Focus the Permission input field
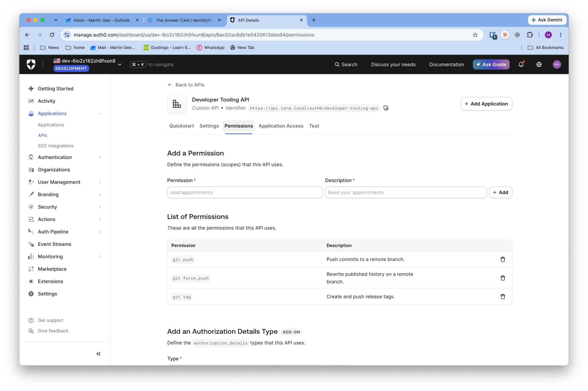 click(x=245, y=192)
